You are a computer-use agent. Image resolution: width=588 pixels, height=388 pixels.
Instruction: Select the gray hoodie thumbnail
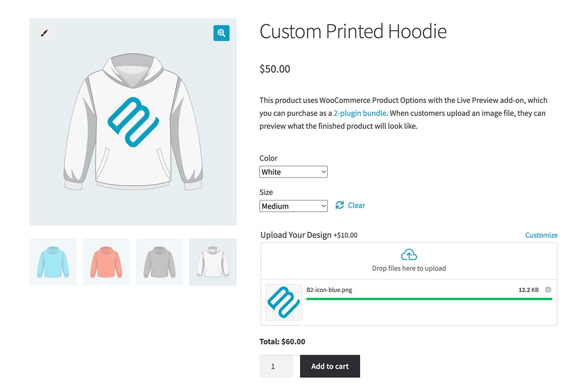click(x=159, y=262)
